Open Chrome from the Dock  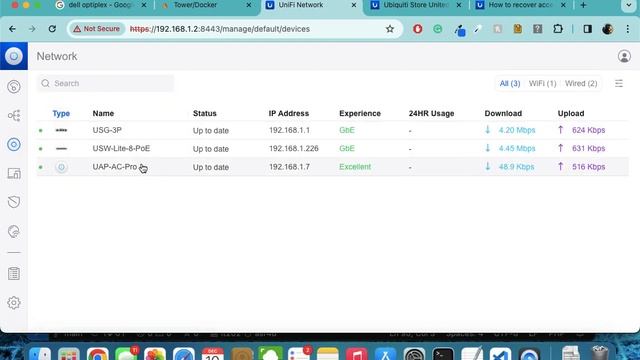tap(98, 354)
